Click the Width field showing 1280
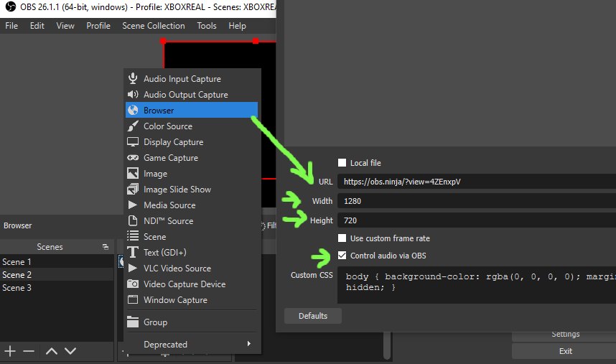The width and height of the screenshot is (616, 364). [x=477, y=200]
